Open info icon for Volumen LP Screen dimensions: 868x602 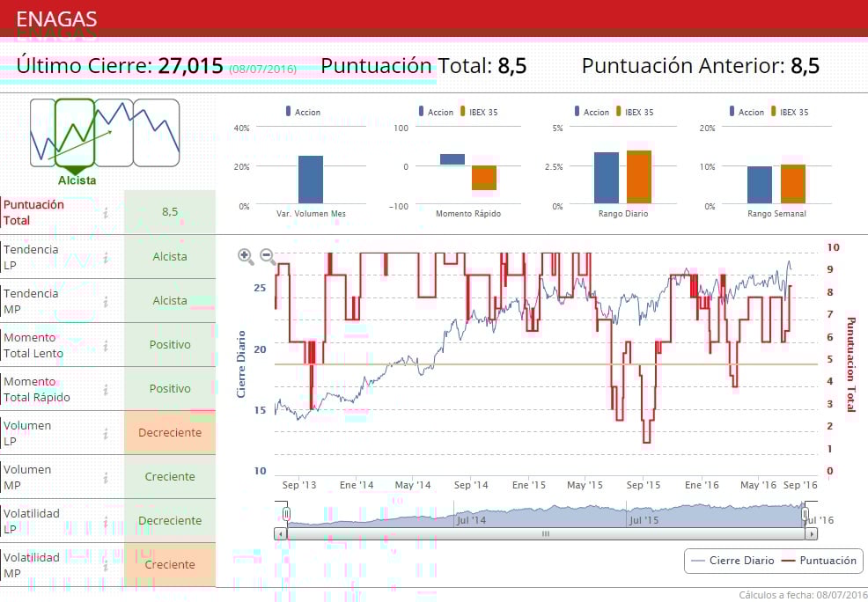coord(105,433)
